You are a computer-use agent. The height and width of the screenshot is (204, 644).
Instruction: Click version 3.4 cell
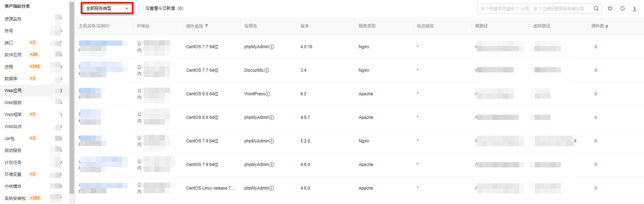click(x=304, y=70)
